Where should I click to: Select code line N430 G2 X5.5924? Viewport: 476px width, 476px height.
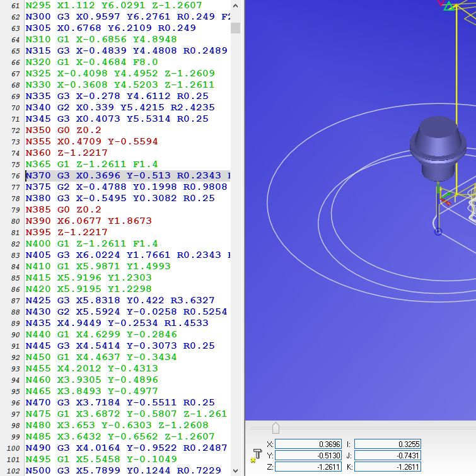coord(126,312)
